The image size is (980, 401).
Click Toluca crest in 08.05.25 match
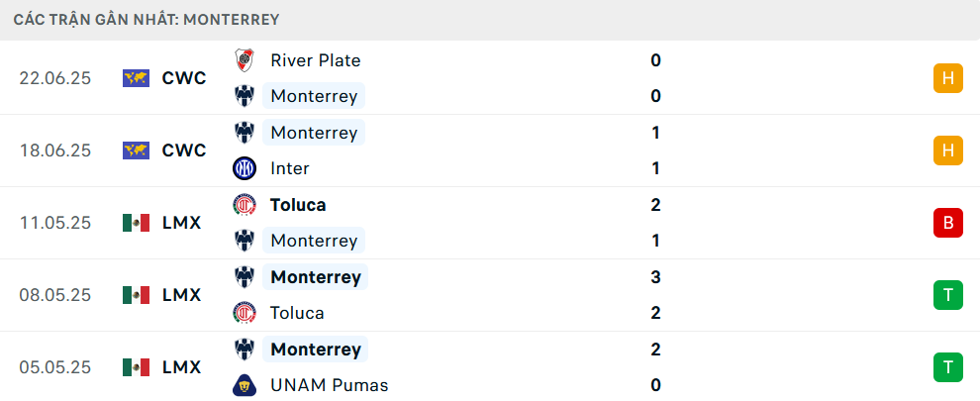coord(244,313)
